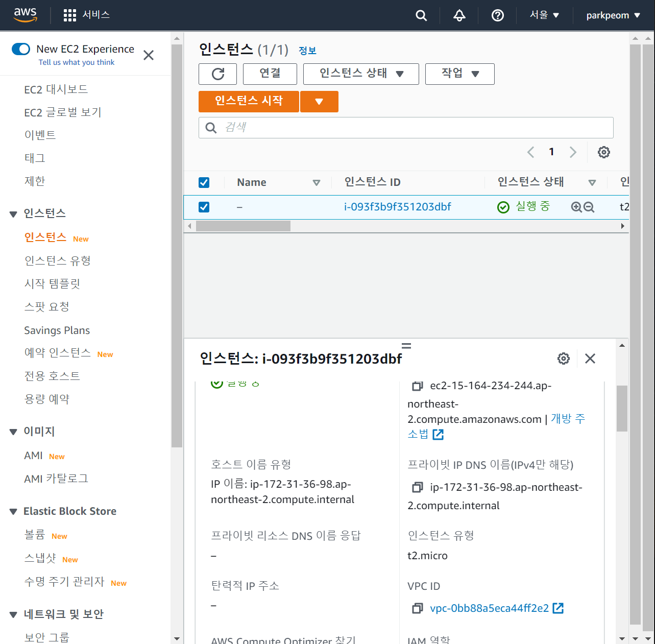Open table preferences gear icon
Screen dimensions: 655x644
(x=604, y=152)
